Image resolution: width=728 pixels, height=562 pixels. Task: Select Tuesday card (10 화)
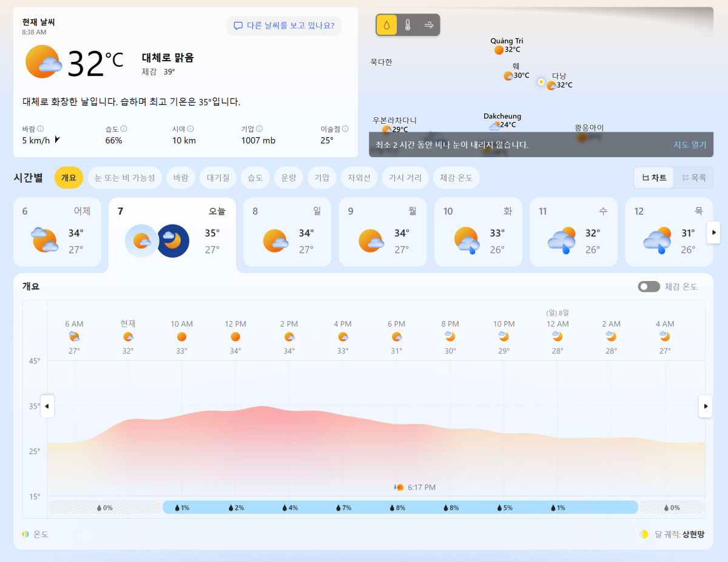[x=478, y=232]
